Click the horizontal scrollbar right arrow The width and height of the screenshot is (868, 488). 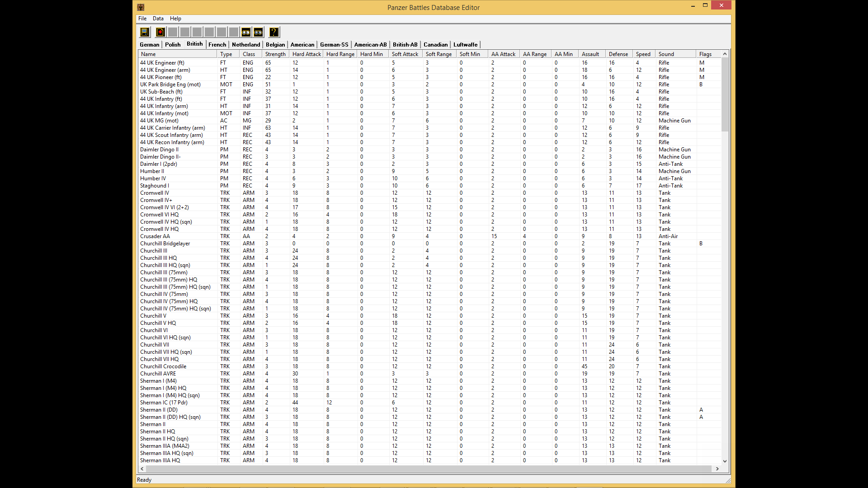click(x=717, y=469)
